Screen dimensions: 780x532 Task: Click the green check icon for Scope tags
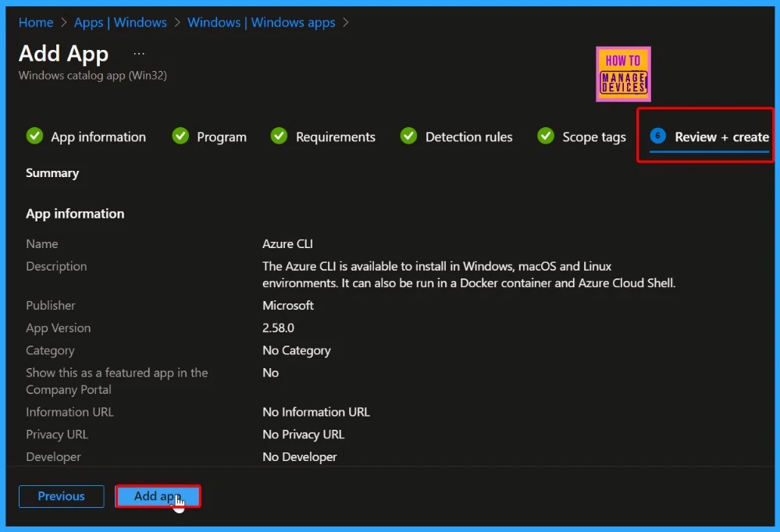[546, 136]
